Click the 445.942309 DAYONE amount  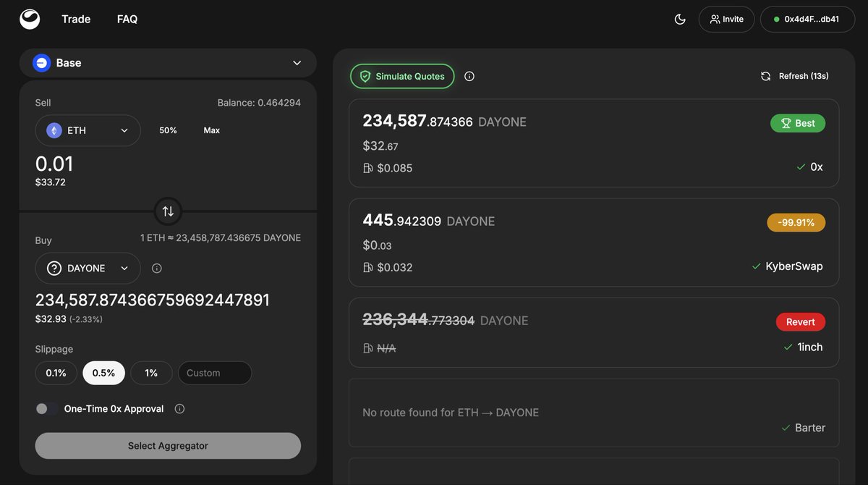coord(428,221)
